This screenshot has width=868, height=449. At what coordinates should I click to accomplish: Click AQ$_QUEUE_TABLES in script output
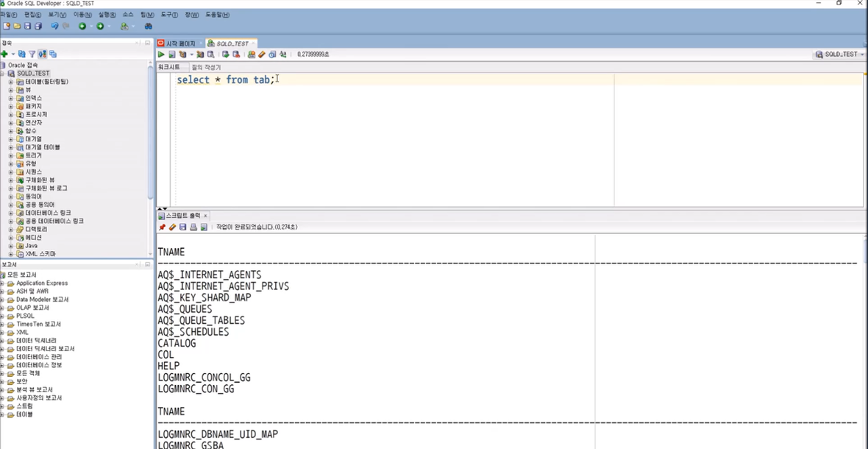coord(201,320)
